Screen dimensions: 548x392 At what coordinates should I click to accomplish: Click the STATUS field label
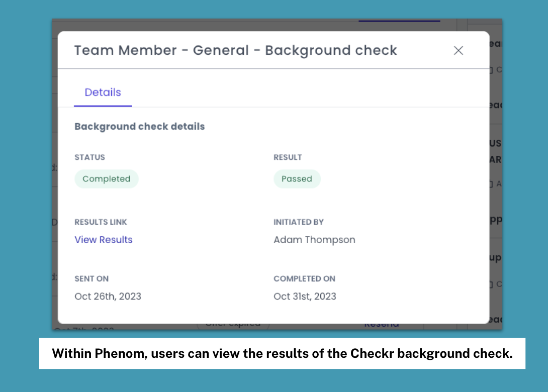tap(89, 157)
